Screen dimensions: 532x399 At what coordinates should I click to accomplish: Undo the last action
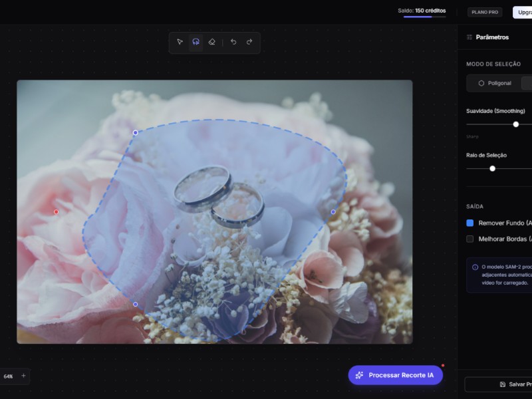click(x=233, y=42)
